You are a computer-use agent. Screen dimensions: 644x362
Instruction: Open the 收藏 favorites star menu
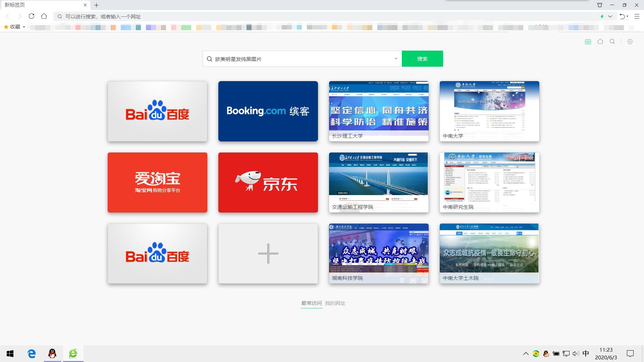(x=14, y=27)
